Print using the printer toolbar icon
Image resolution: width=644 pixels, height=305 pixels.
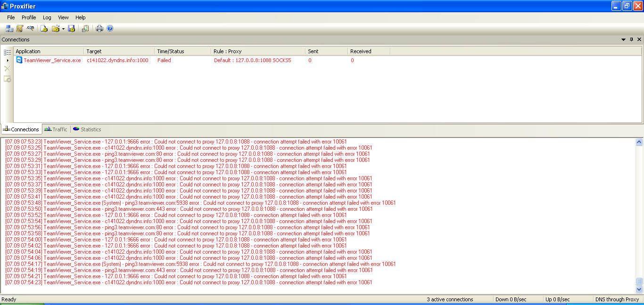pyautogui.click(x=99, y=29)
